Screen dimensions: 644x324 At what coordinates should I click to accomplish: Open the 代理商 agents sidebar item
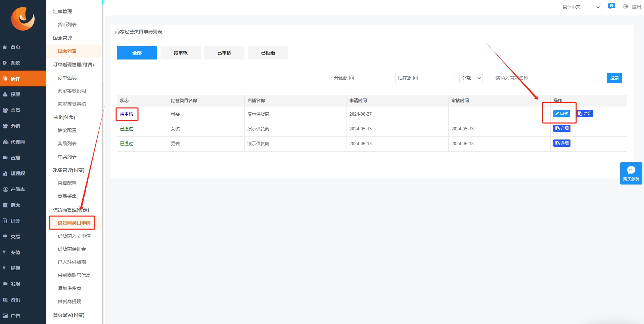tap(23, 142)
